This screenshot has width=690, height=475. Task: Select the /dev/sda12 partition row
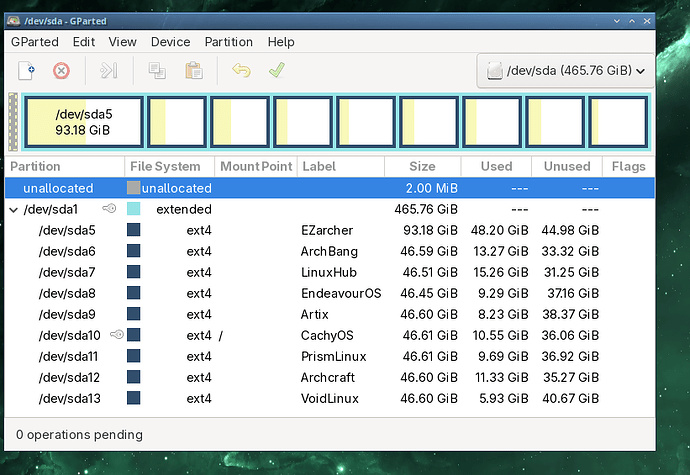pos(330,377)
